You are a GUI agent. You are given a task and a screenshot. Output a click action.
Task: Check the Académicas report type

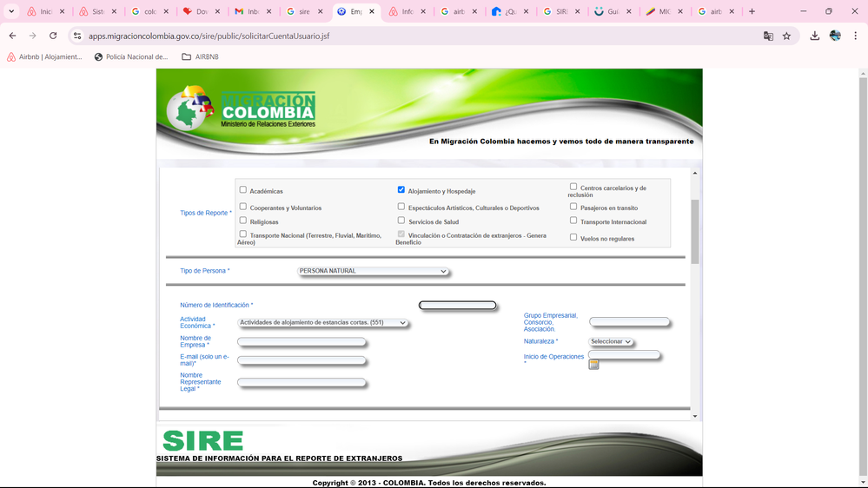[243, 189]
